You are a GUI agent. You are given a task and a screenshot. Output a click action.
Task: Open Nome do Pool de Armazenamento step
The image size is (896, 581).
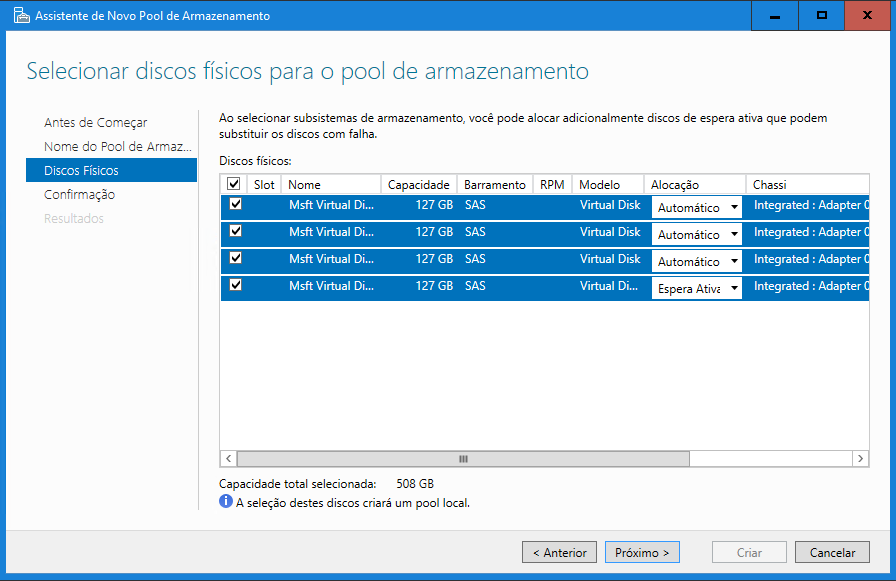click(x=116, y=147)
